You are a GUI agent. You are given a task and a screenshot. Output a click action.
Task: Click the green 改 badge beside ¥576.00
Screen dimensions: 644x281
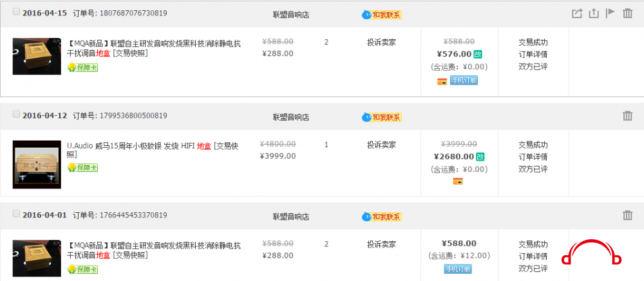click(x=478, y=54)
